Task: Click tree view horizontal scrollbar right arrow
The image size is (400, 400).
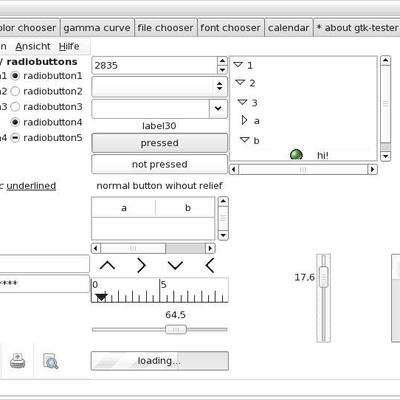Action: click(372, 169)
